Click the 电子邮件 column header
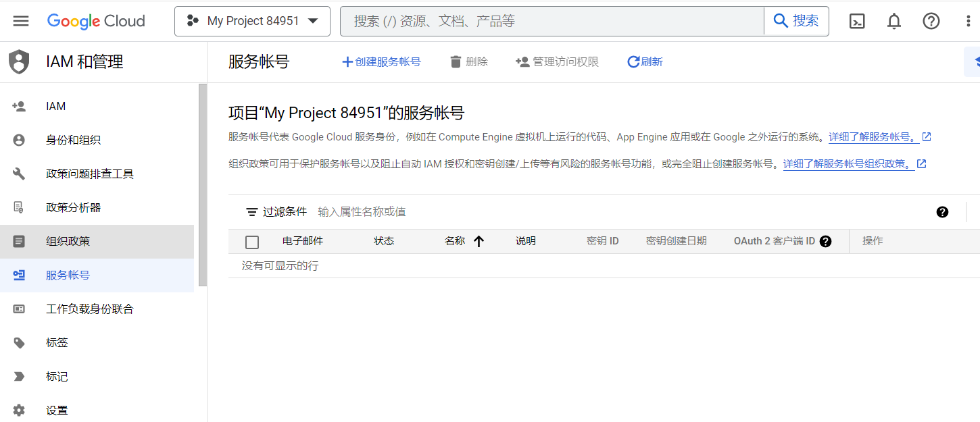980x422 pixels. [x=303, y=241]
